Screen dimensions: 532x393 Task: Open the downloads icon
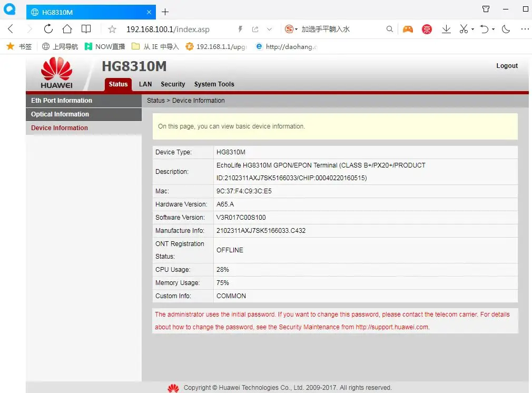pos(447,29)
